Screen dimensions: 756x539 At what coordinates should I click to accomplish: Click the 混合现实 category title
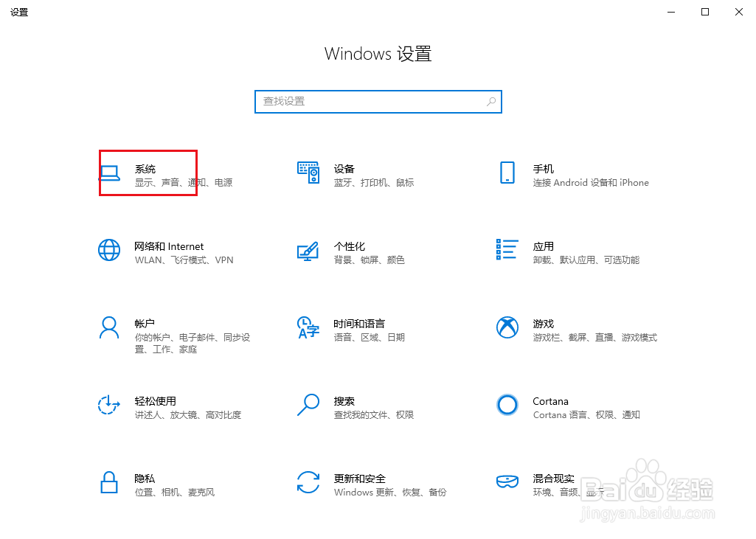pos(553,479)
